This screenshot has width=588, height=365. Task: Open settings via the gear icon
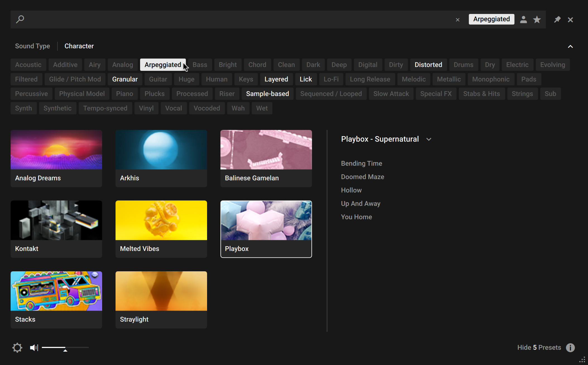[x=17, y=347]
